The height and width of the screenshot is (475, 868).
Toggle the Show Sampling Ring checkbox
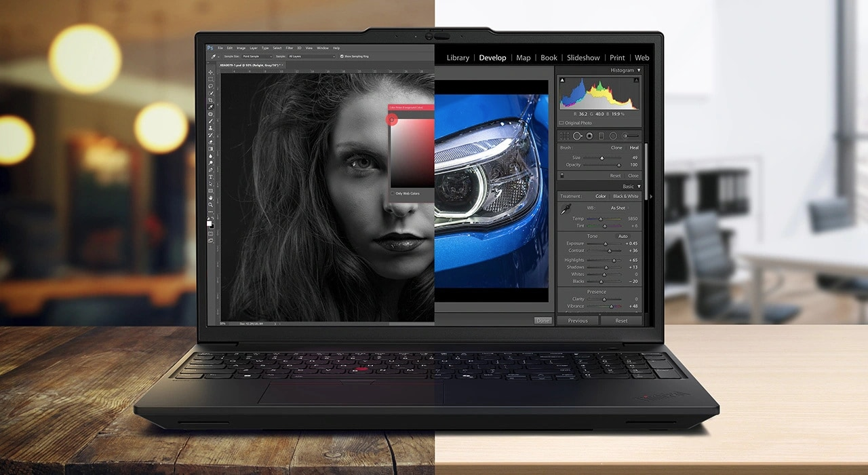point(342,56)
